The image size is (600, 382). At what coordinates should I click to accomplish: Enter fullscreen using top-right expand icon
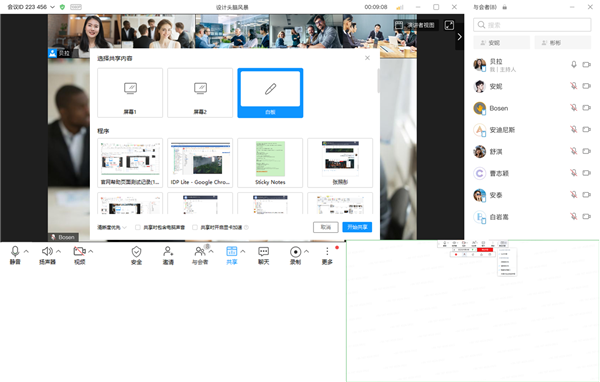449,25
